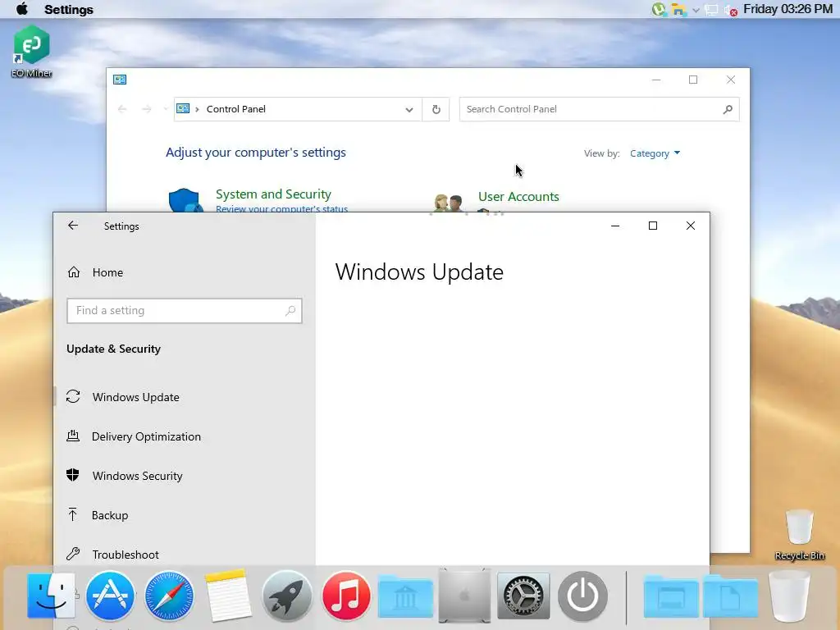
Task: Click the Control Panel search magnifier icon
Action: pyautogui.click(x=728, y=109)
